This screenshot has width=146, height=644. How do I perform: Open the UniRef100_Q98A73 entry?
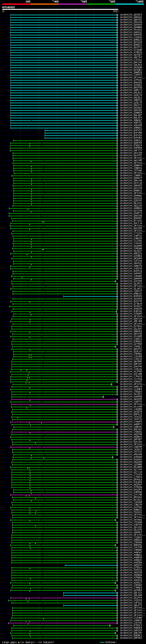click(131, 178)
